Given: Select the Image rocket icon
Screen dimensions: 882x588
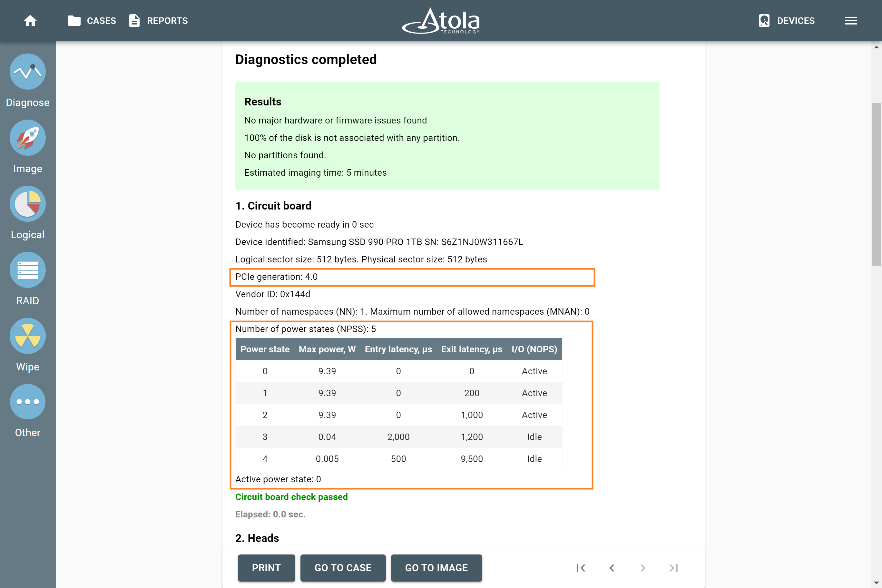Looking at the screenshot, I should click(28, 138).
